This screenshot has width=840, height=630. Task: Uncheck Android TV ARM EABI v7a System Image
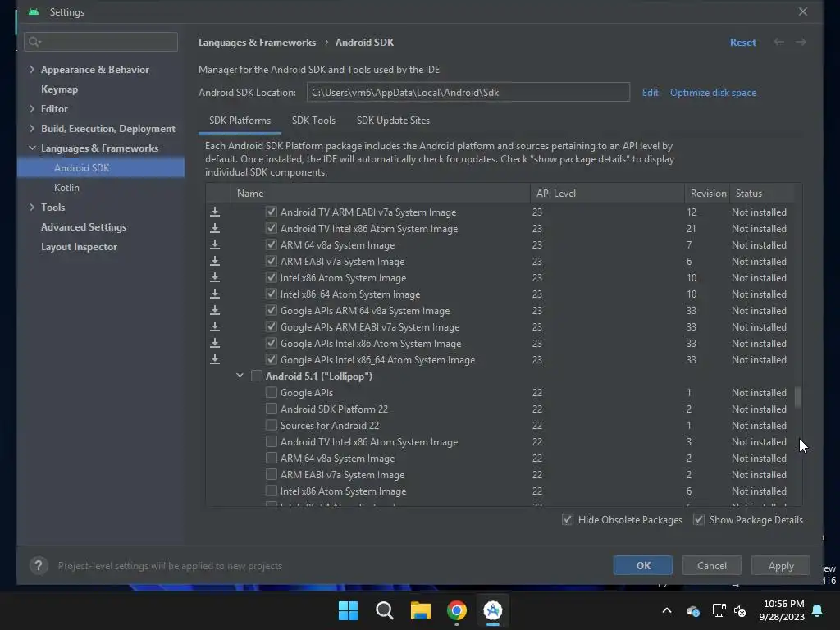271,212
